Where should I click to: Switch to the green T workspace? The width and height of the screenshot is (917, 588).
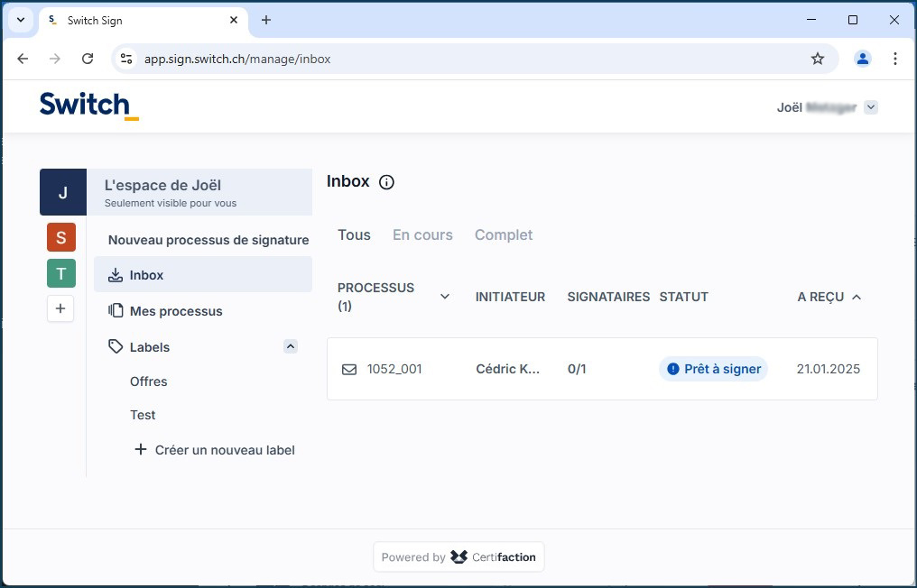[61, 273]
